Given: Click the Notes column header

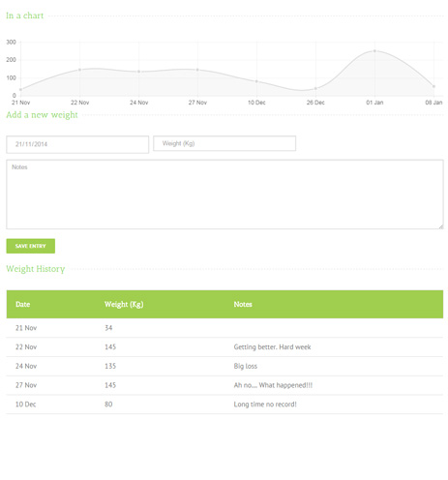Looking at the screenshot, I should tap(243, 304).
